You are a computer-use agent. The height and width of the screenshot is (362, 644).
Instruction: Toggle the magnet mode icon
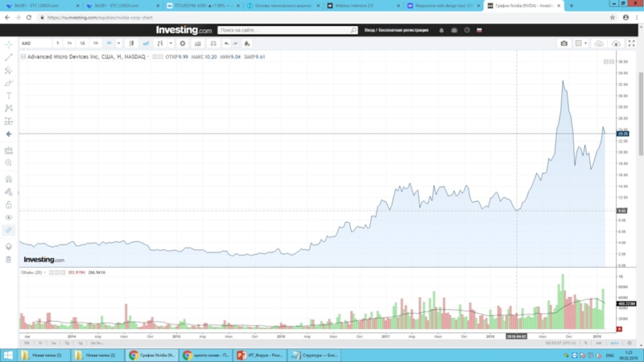[9, 178]
